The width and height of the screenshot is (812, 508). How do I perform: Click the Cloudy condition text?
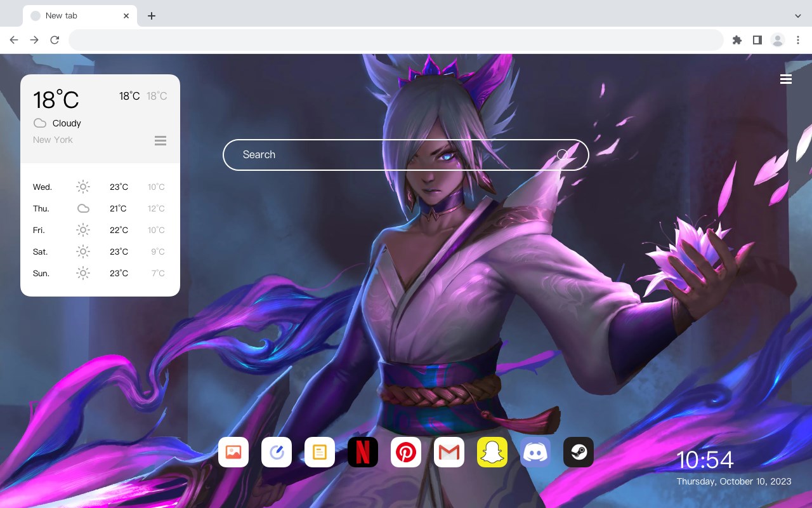coord(67,123)
